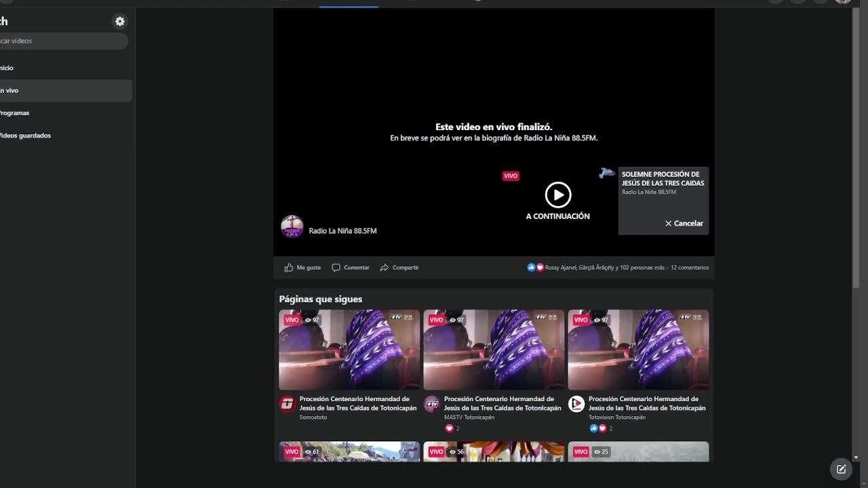Click the like and heart reactions under Totovision Totonicapán
This screenshot has width=868, height=488.
coord(597,428)
